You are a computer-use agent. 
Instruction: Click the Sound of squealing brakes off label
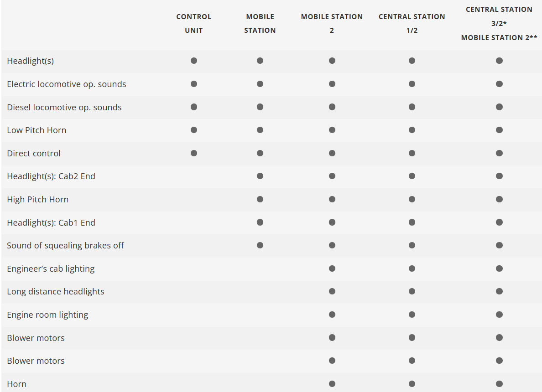coord(65,245)
